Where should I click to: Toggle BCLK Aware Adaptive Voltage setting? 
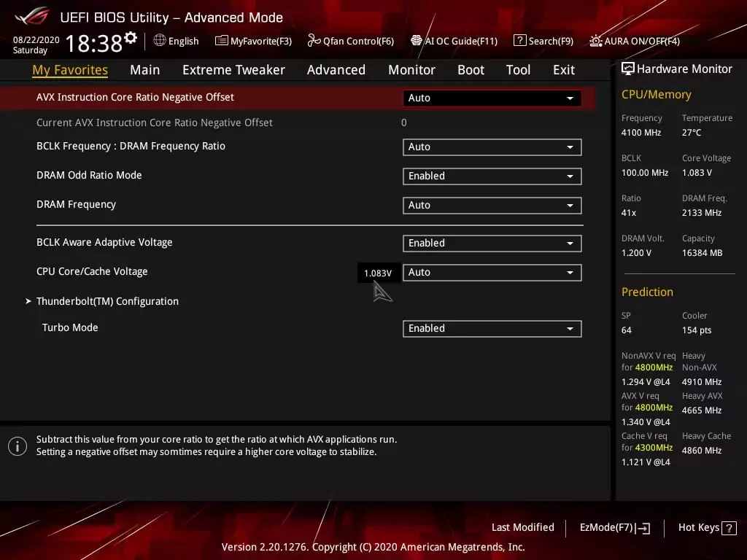click(x=492, y=243)
